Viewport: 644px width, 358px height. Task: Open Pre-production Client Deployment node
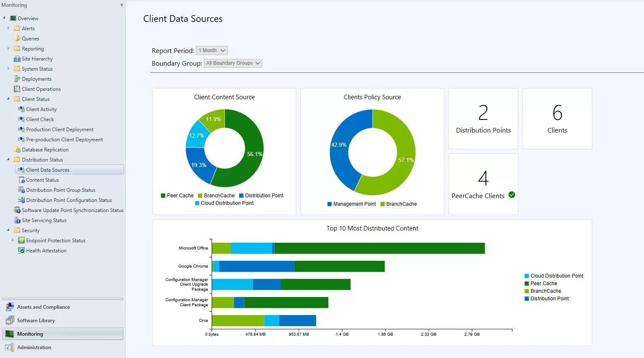click(64, 140)
